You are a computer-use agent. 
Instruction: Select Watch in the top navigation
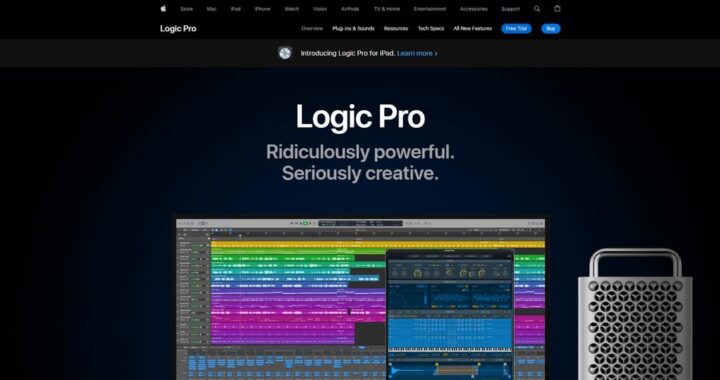pos(292,9)
